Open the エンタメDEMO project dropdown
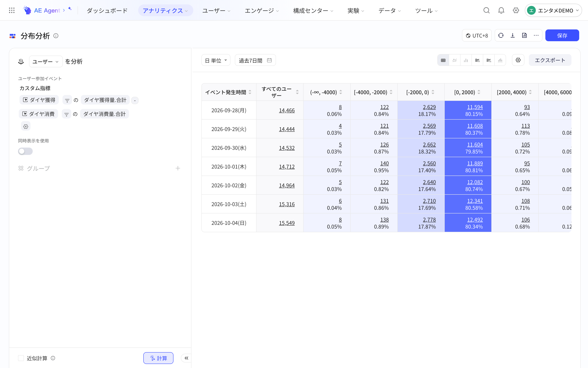 click(x=553, y=10)
